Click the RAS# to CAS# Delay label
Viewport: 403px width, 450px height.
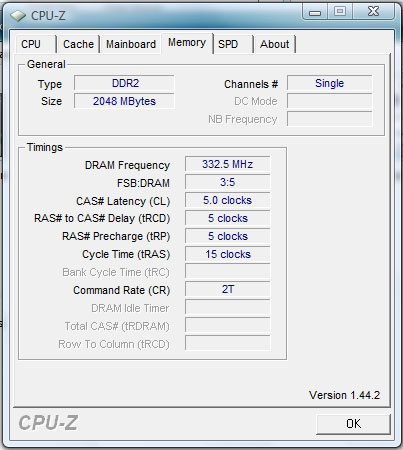pyautogui.click(x=102, y=218)
